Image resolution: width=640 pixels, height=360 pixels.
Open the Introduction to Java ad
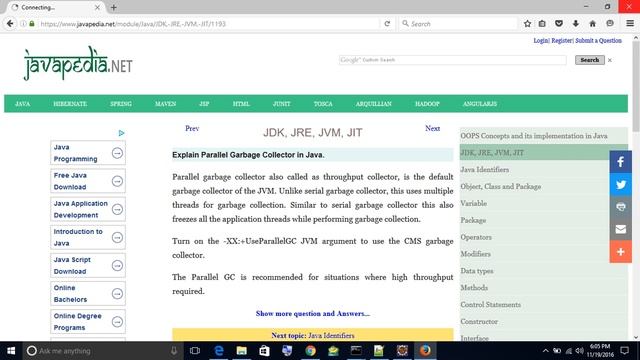(88, 237)
